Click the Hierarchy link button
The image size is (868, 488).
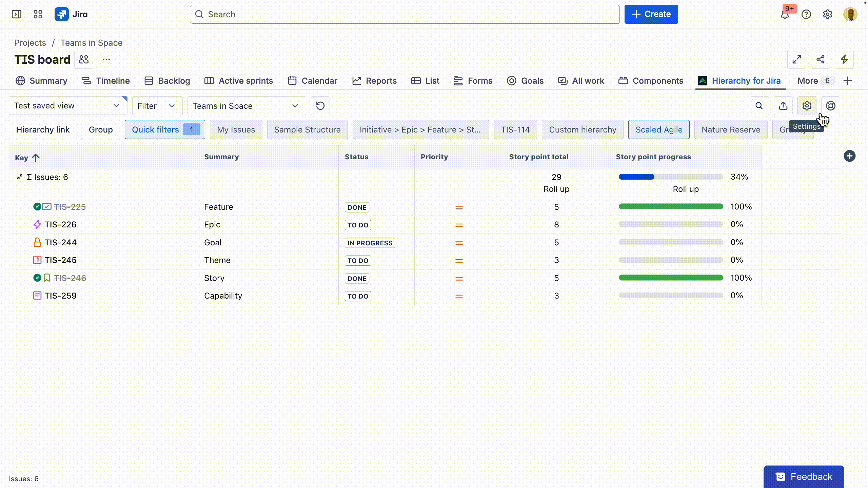pos(43,129)
